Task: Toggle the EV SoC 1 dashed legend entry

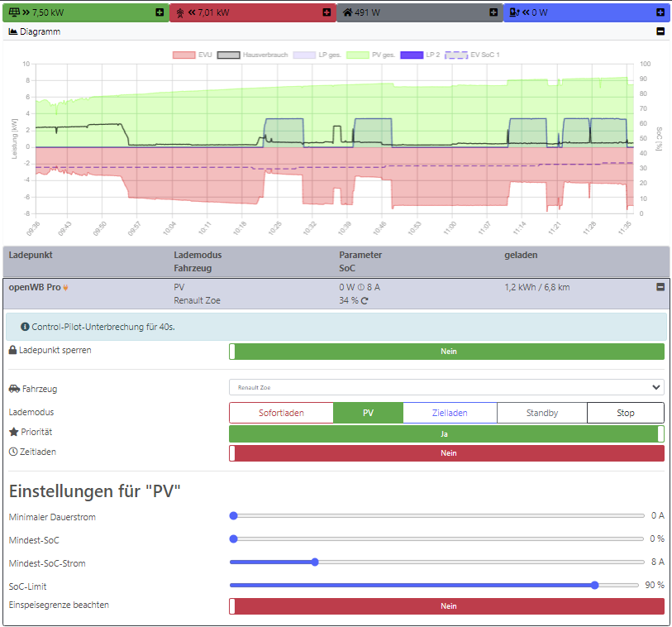Action: coord(472,55)
